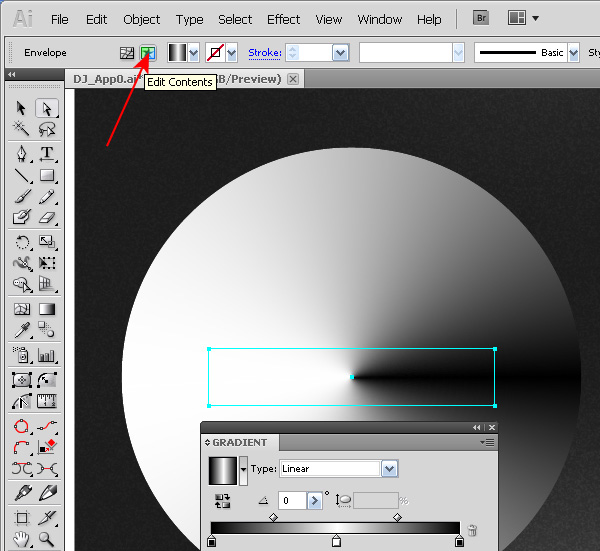Open the Effect menu

284,19
